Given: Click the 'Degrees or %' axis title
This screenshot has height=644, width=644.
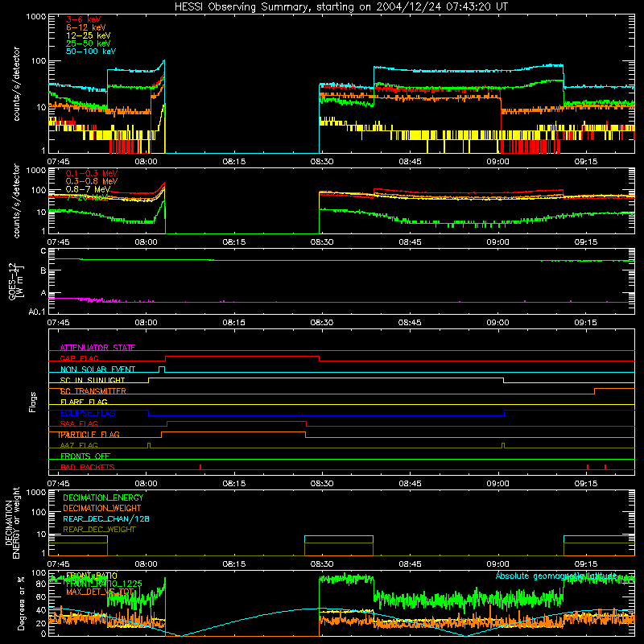Looking at the screenshot, I should (x=21, y=603).
